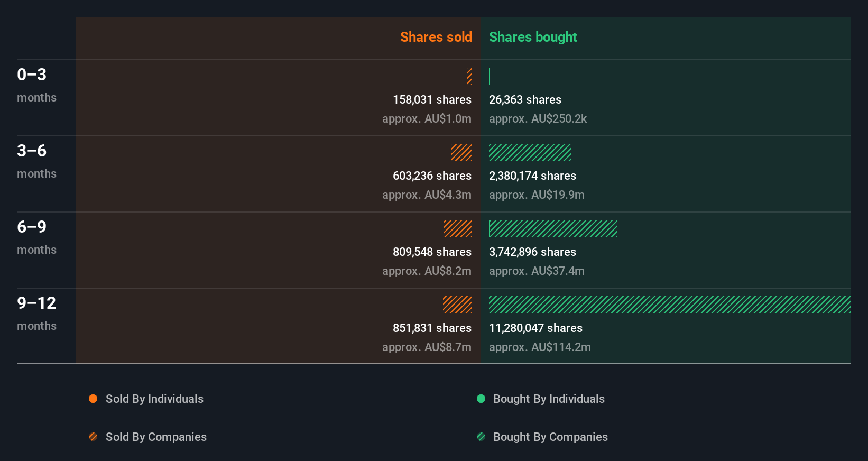Click the approx. AU$19.9m amount

pos(537,195)
